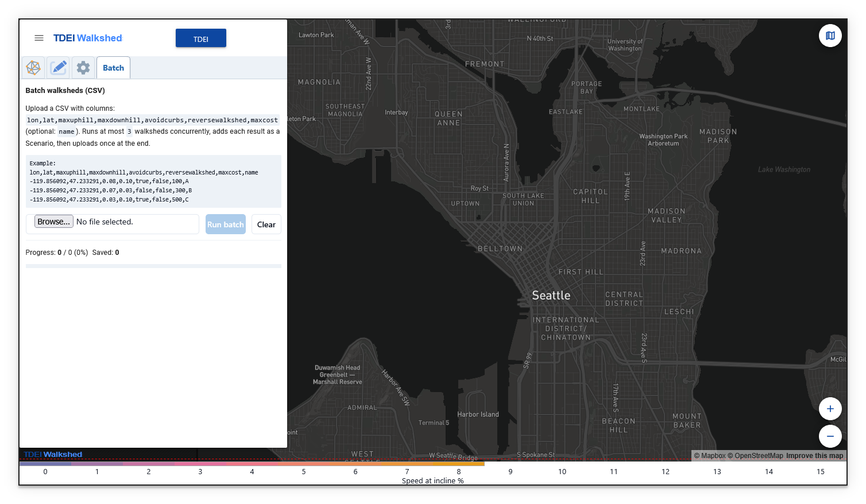Open the Mapbox attribution link
The height and width of the screenshot is (504, 866).
710,456
